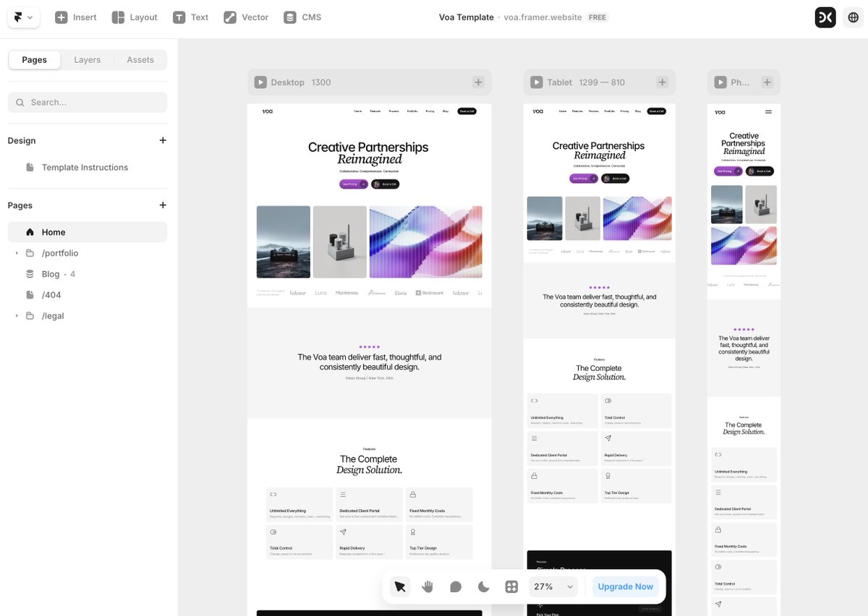Viewport: 868px width, 616px height.
Task: Add breakpoint next to Phone header
Action: 767,82
